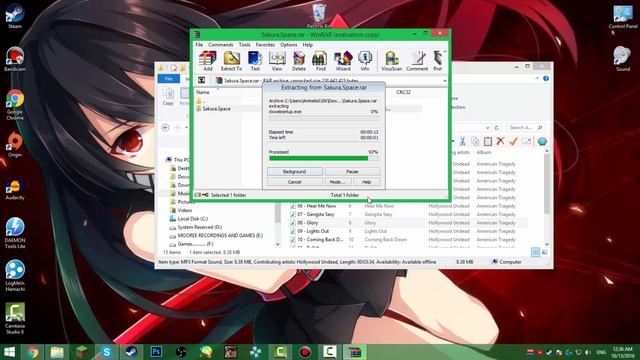Image resolution: width=640 pixels, height=360 pixels.
Task: Click the View toolbar icon in WinRAR
Action: 277,61
